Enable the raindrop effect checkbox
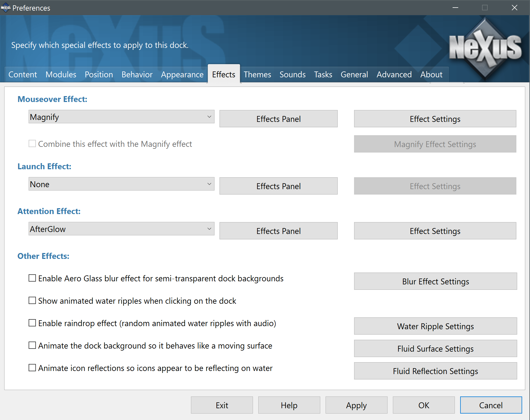The width and height of the screenshot is (530, 420). (32, 323)
